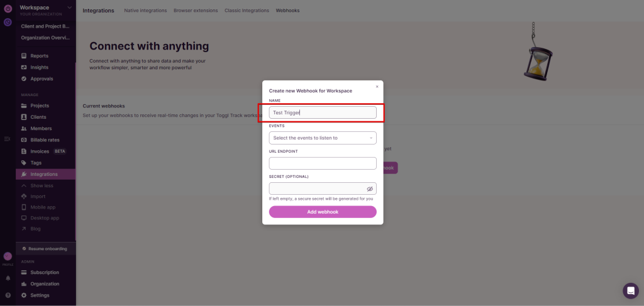This screenshot has width=644, height=306.
Task: Click Resume onboarding button
Action: click(x=47, y=249)
